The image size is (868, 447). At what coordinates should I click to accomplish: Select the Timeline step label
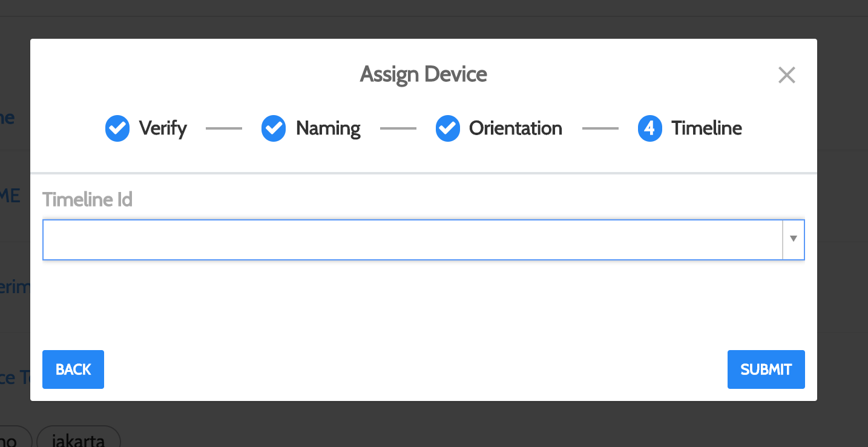(x=706, y=128)
